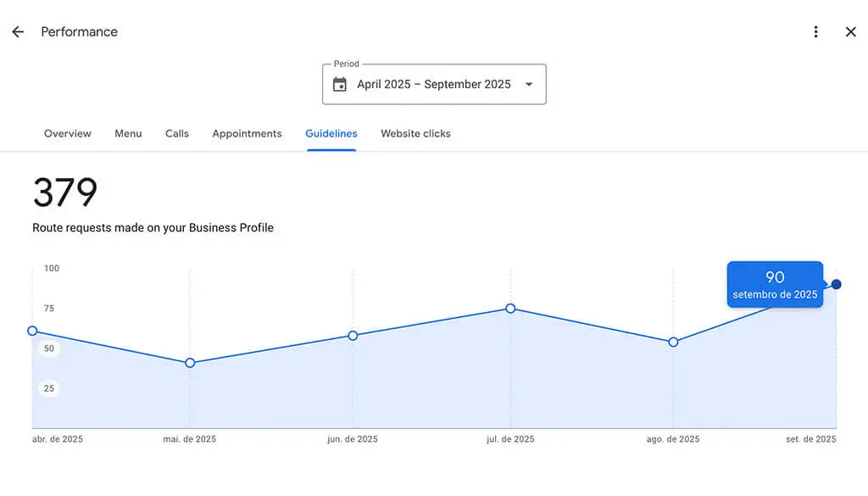Screen dimensions: 868x496
Task: Close the Performance panel
Action: coord(850,32)
